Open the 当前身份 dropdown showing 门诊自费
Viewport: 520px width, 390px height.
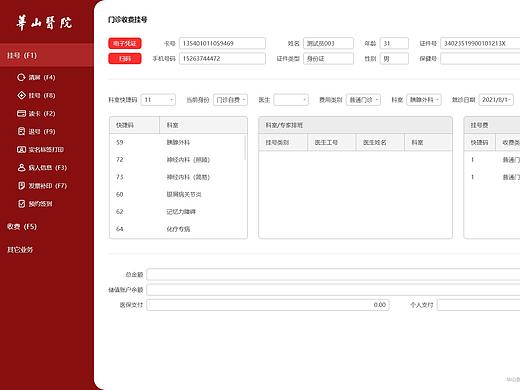230,100
